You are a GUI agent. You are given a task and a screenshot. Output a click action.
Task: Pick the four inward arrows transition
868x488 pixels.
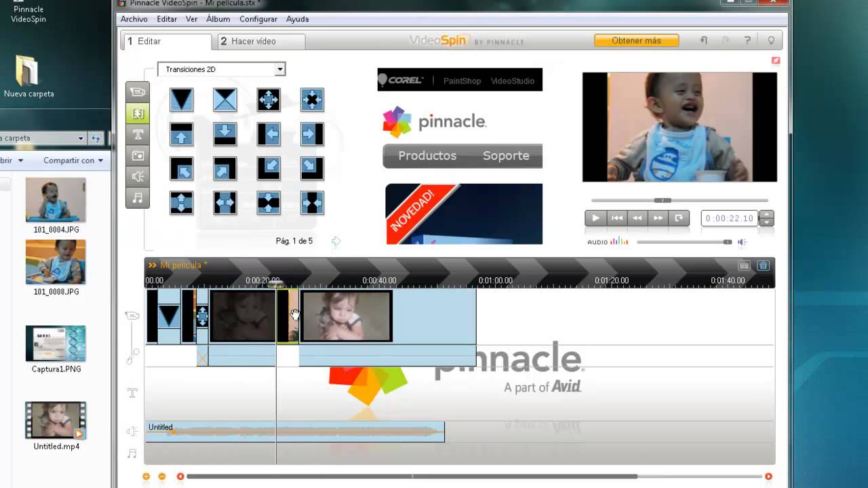click(x=312, y=100)
